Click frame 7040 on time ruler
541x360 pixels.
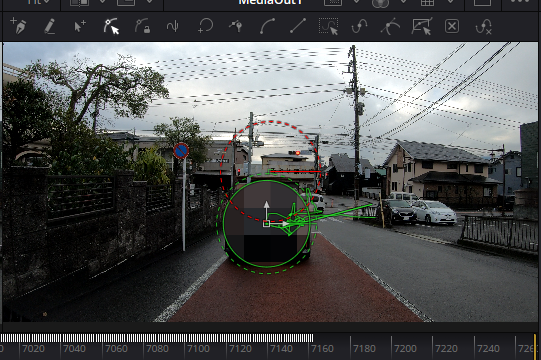pyautogui.click(x=74, y=349)
